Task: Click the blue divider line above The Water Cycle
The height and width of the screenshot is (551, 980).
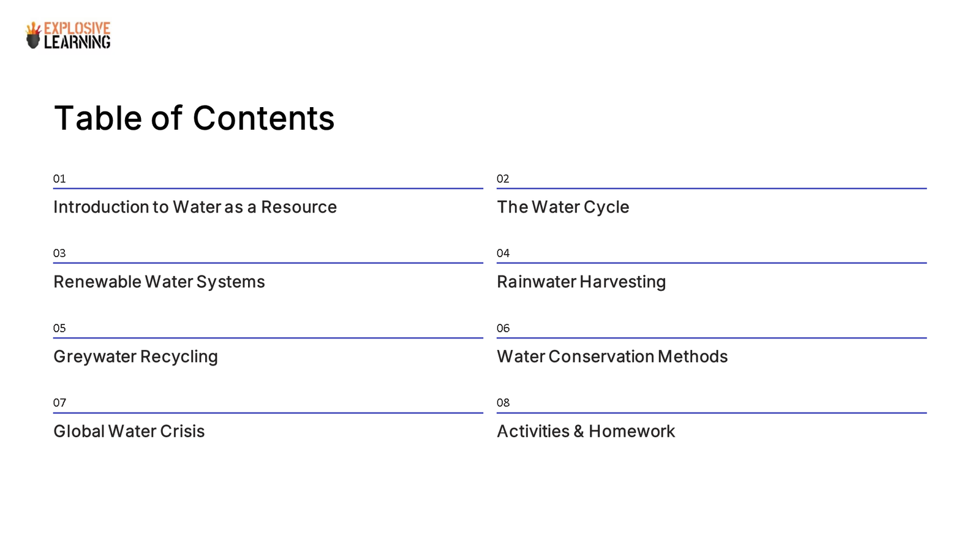Action: pyautogui.click(x=711, y=189)
